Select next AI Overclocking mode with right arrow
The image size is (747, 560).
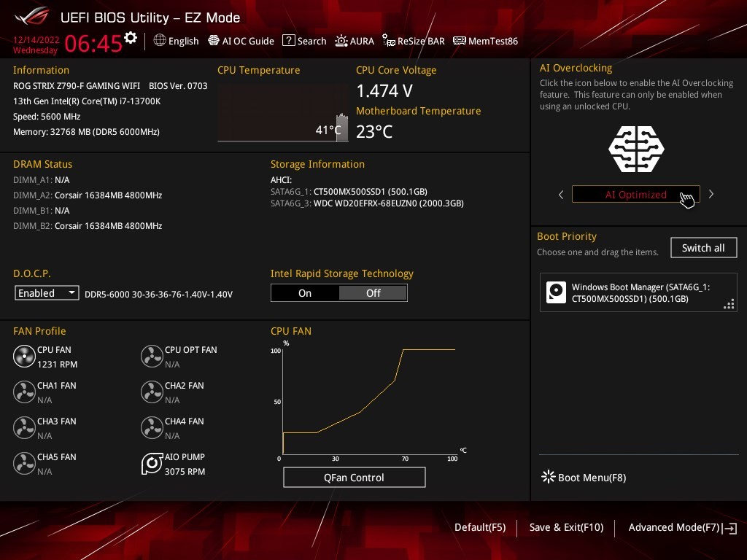coord(711,195)
